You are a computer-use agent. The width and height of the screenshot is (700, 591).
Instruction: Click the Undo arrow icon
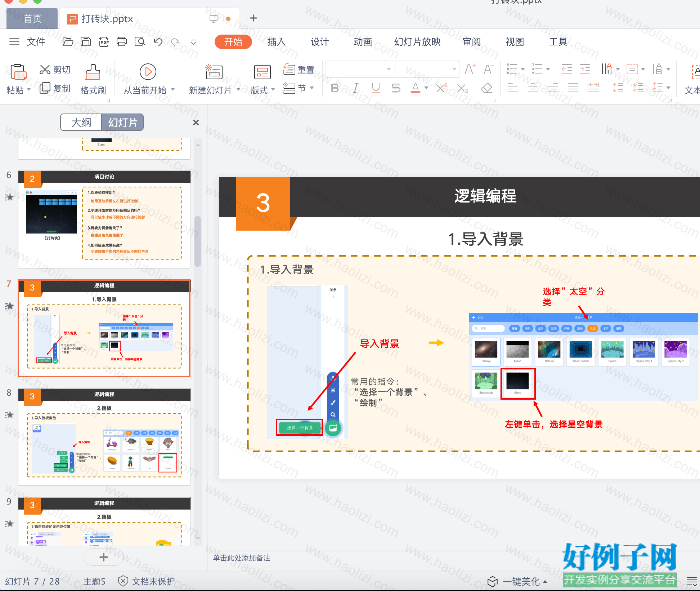[158, 42]
